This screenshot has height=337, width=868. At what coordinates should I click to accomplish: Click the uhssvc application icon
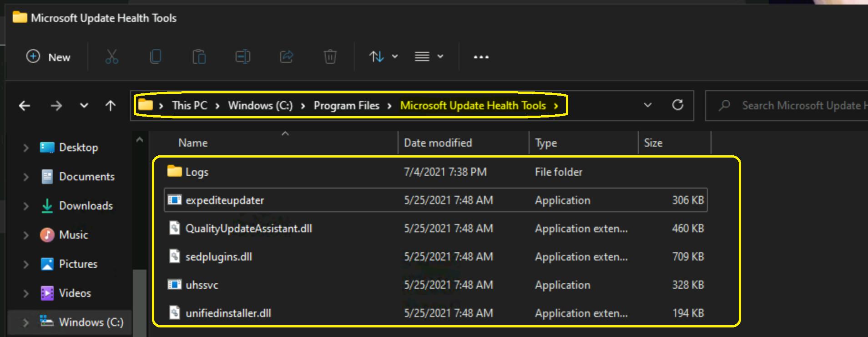(x=175, y=285)
